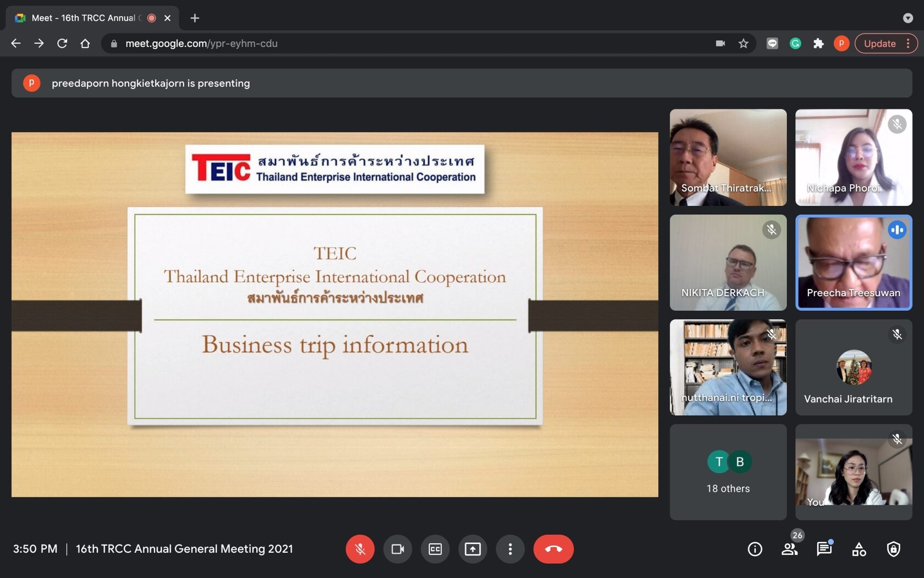This screenshot has height=578, width=924.
Task: Open chat with everyone
Action: tap(824, 549)
